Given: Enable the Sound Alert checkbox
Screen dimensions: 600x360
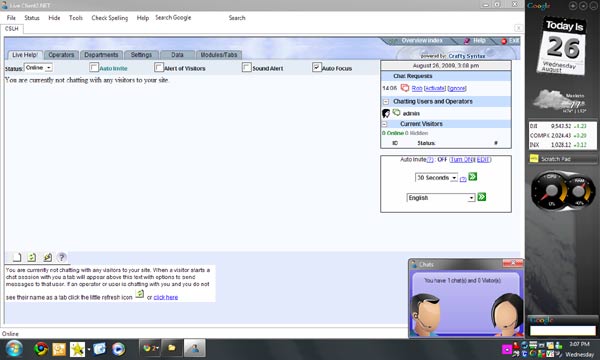Looking at the screenshot, I should tap(247, 67).
